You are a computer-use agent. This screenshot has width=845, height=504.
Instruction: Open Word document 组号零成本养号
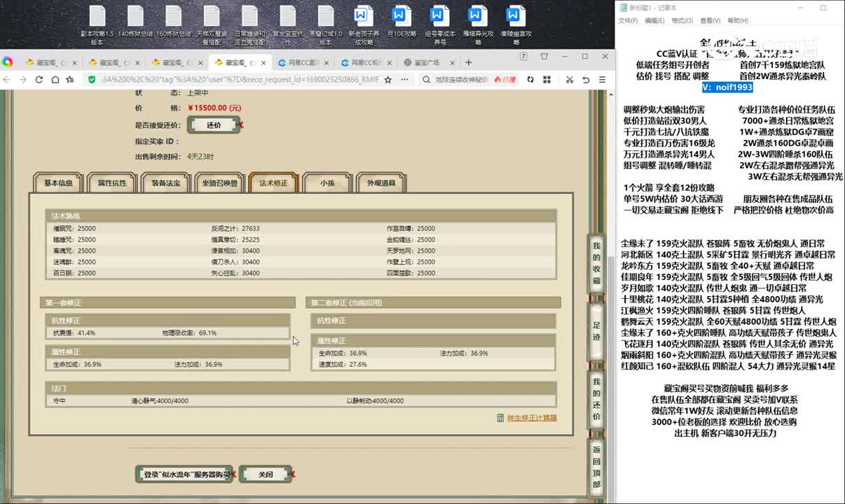point(439,25)
